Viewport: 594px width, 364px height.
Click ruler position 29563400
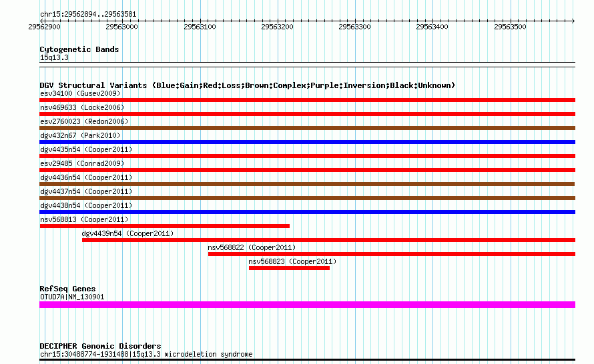tap(432, 27)
